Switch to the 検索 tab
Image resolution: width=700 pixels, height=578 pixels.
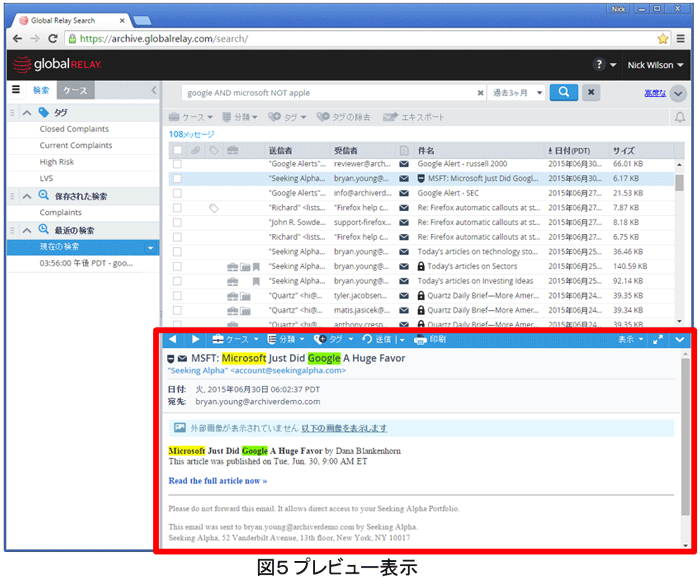click(x=41, y=90)
